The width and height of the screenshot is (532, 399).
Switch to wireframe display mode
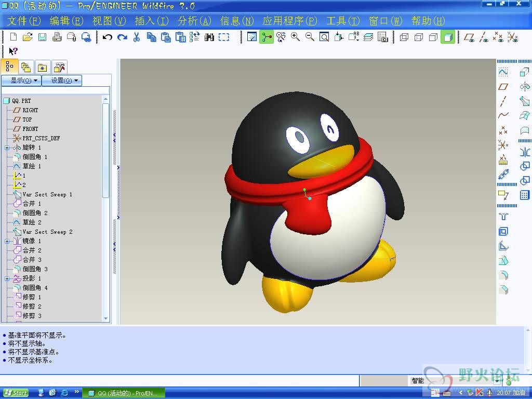pyautogui.click(x=404, y=37)
